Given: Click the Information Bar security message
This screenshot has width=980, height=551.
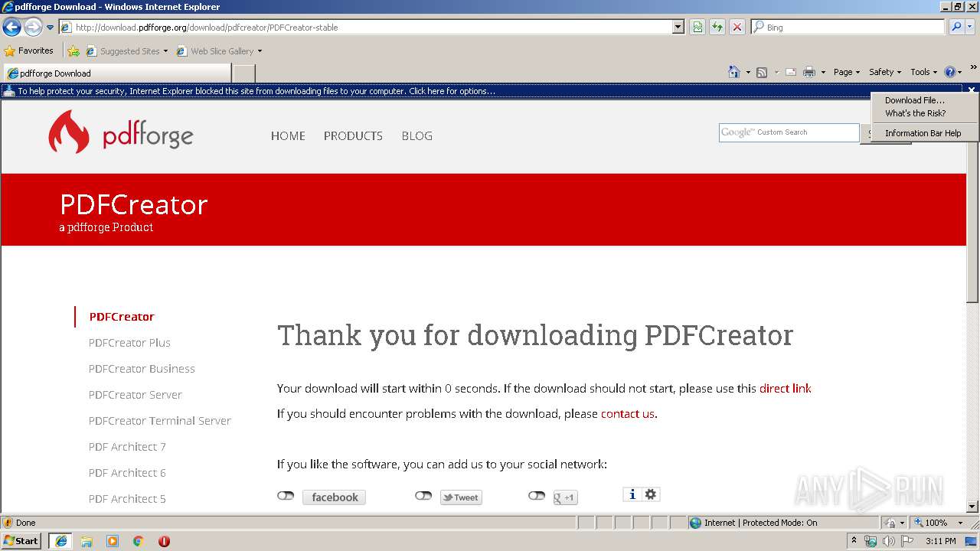Looking at the screenshot, I should pyautogui.click(x=256, y=91).
